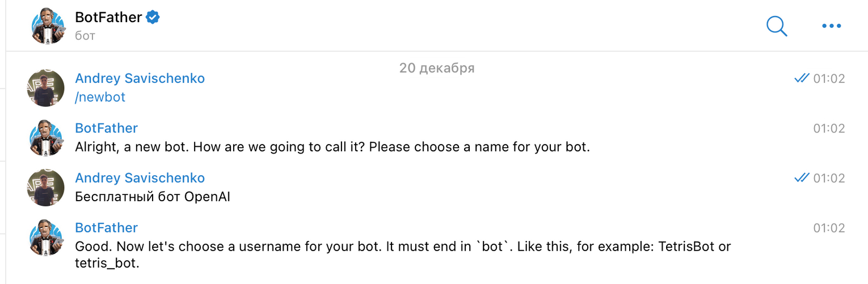Click BotFather's avatar beside the 'Good. Now let's choose' message

(46, 237)
